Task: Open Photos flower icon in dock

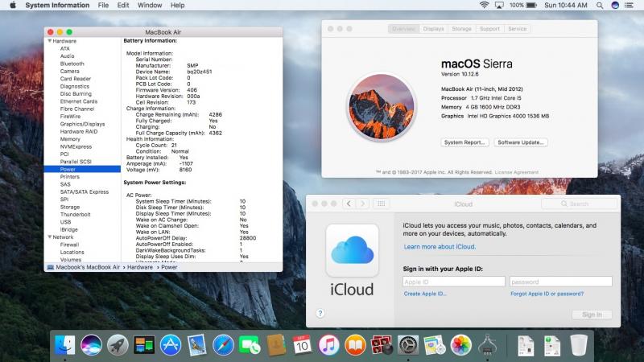Action: [x=460, y=345]
